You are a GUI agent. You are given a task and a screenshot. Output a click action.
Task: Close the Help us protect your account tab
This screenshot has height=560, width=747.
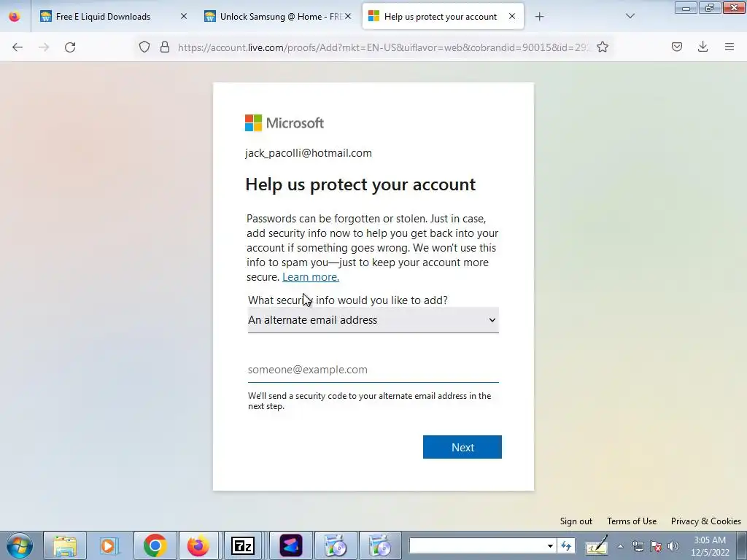(512, 16)
